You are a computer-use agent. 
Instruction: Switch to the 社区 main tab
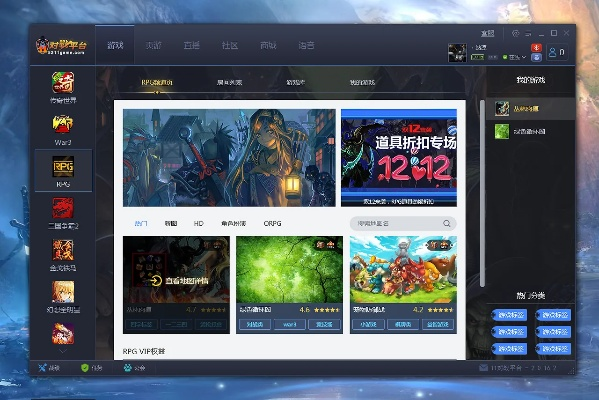[230, 45]
